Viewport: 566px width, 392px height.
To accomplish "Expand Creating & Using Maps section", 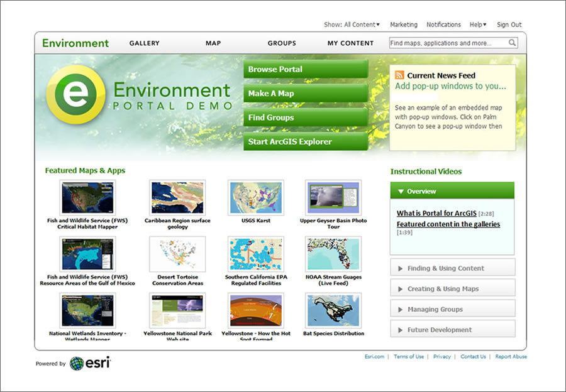I will pos(453,288).
